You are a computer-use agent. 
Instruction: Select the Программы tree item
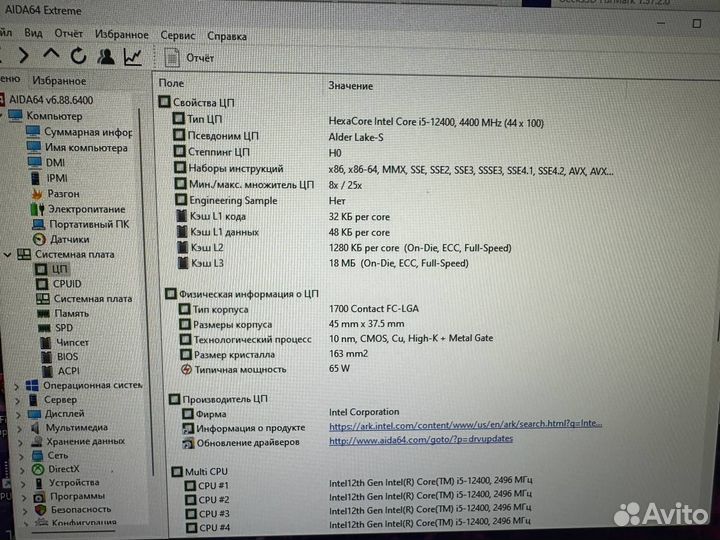pyautogui.click(x=69, y=496)
